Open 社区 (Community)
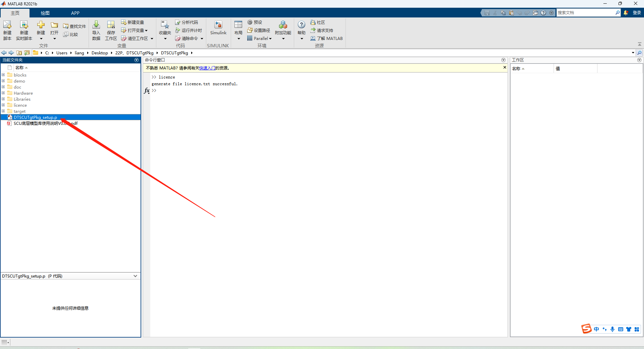 (x=318, y=22)
